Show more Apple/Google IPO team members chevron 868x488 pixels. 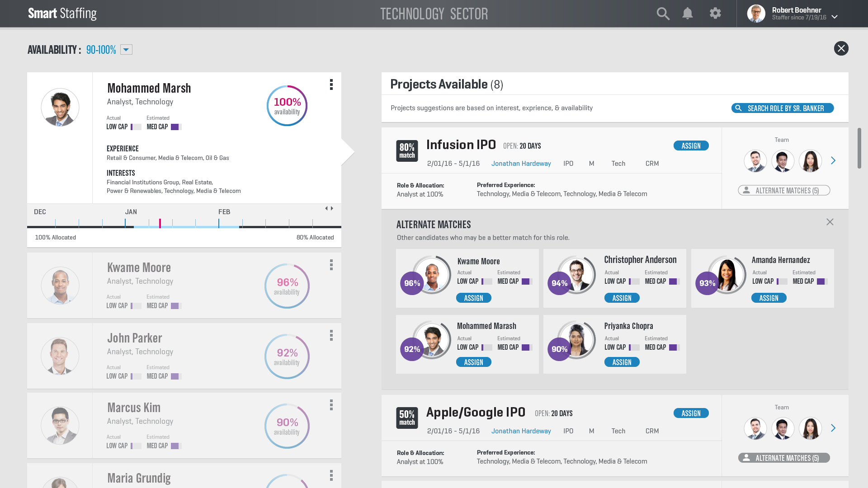click(833, 428)
